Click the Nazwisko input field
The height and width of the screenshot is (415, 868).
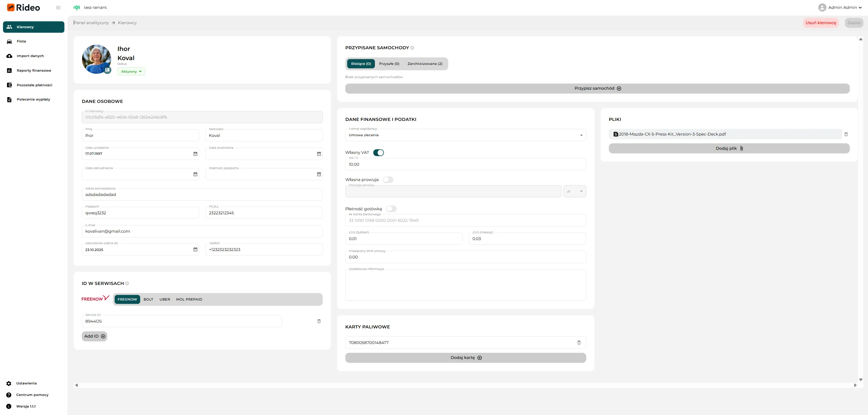point(264,136)
